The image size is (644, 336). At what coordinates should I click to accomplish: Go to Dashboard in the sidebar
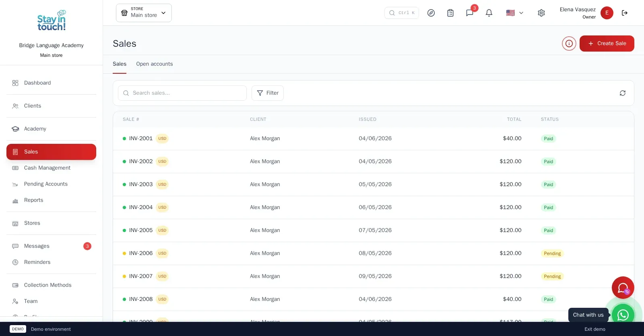pyautogui.click(x=52, y=83)
